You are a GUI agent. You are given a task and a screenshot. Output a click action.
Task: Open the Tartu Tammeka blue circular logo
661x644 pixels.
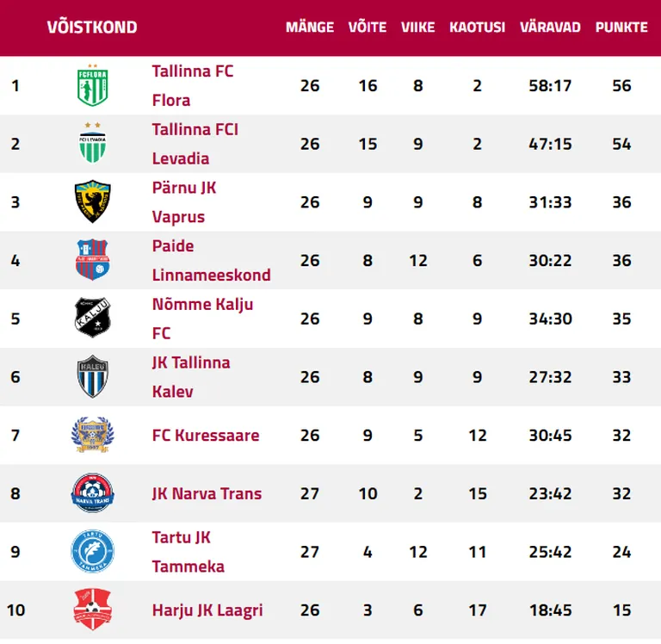pyautogui.click(x=93, y=551)
